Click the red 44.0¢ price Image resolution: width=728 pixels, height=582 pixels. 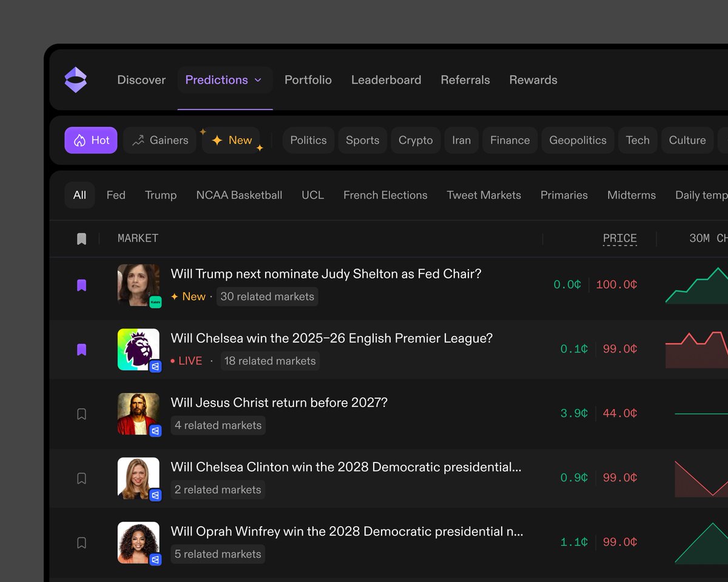620,413
